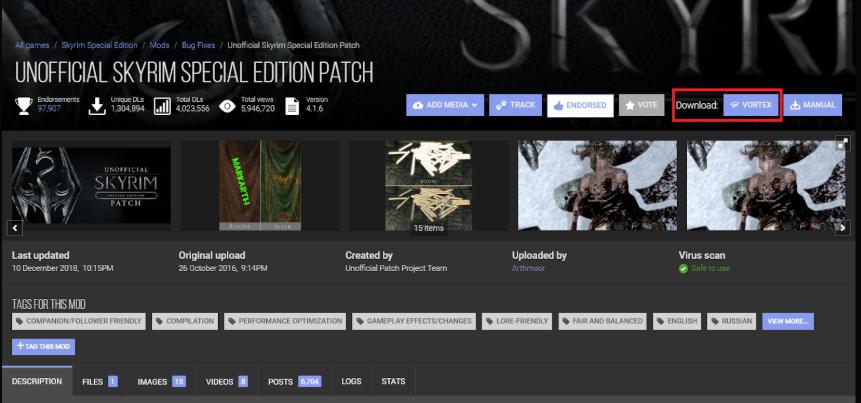The height and width of the screenshot is (403, 861).
Task: Switch to the Logs tab
Action: click(x=351, y=381)
